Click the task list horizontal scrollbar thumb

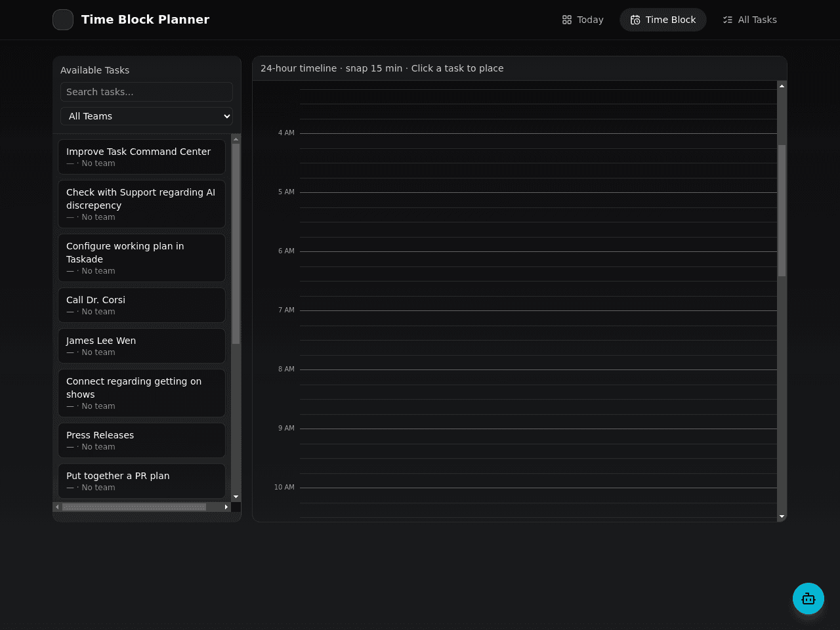[134, 507]
